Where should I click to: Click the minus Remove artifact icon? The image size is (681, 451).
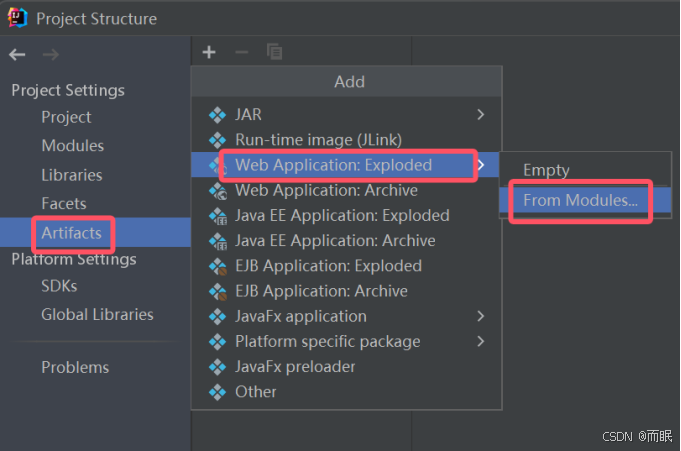pyautogui.click(x=241, y=53)
